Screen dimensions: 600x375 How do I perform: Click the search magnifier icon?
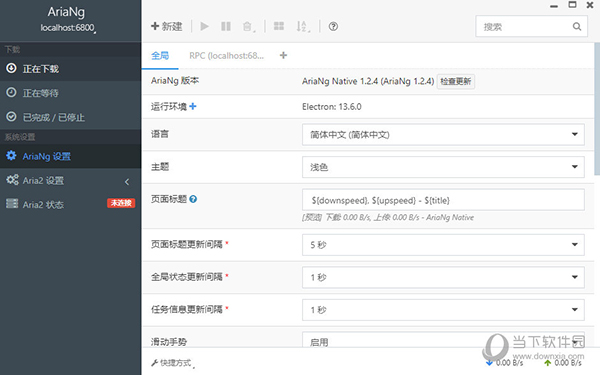coord(577,26)
